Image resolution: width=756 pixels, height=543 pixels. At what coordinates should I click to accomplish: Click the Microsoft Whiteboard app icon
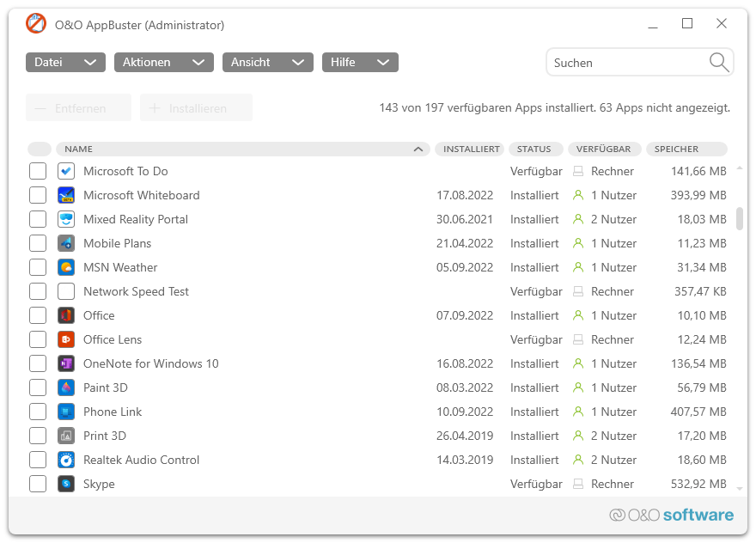point(66,195)
